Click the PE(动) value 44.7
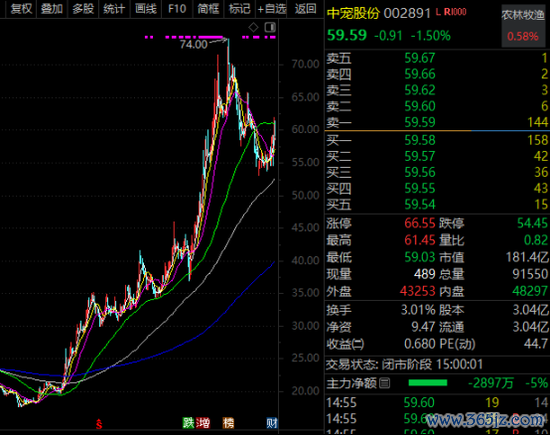The width and height of the screenshot is (550, 435). coord(536,344)
